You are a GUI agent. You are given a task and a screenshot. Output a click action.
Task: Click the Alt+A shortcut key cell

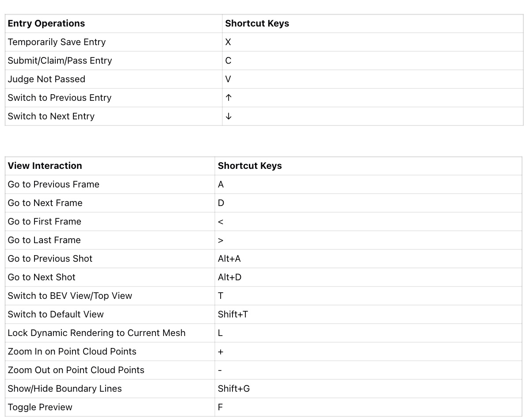[x=229, y=259]
